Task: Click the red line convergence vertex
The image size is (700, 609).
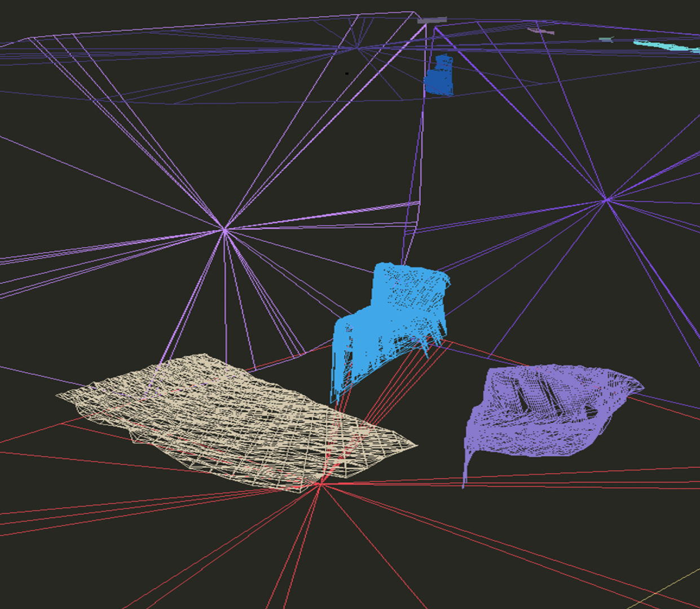Action: coord(320,484)
